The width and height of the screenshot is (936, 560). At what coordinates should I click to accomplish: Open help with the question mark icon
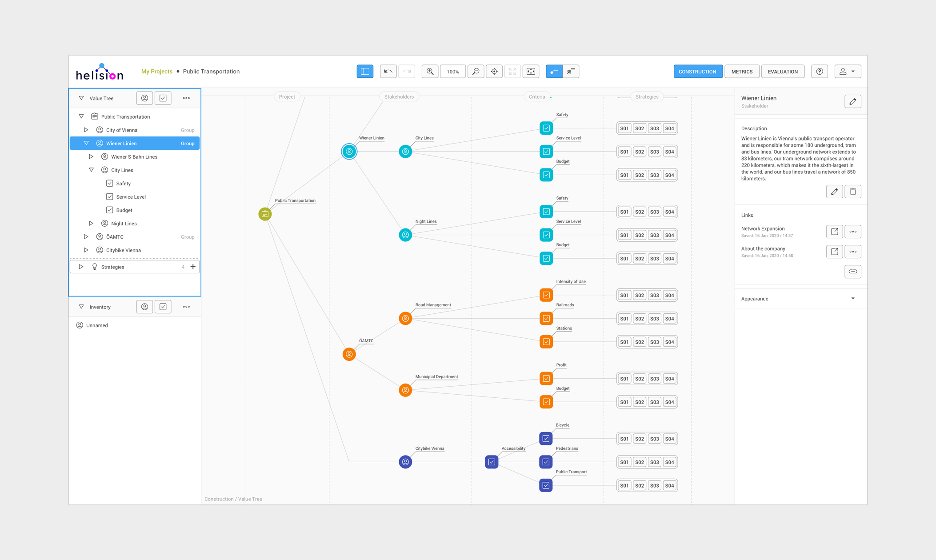[820, 72]
